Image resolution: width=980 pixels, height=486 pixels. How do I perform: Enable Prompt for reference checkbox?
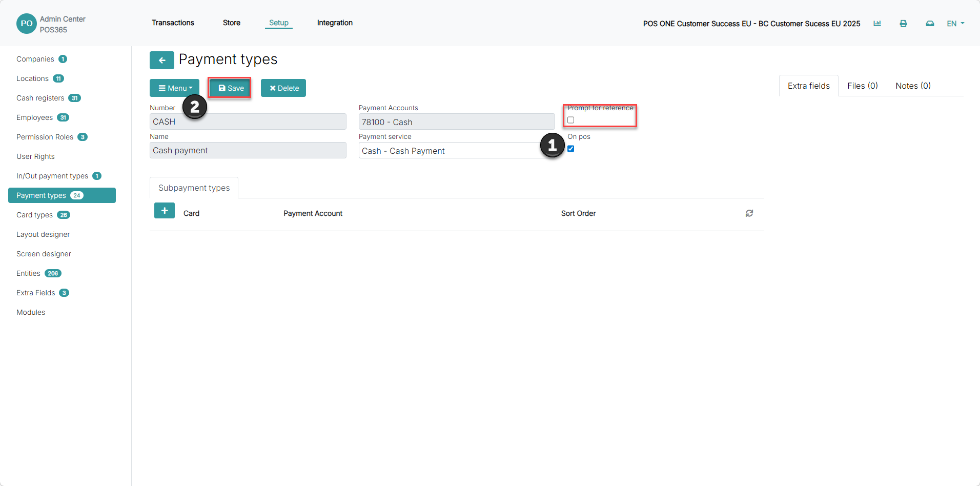point(570,120)
